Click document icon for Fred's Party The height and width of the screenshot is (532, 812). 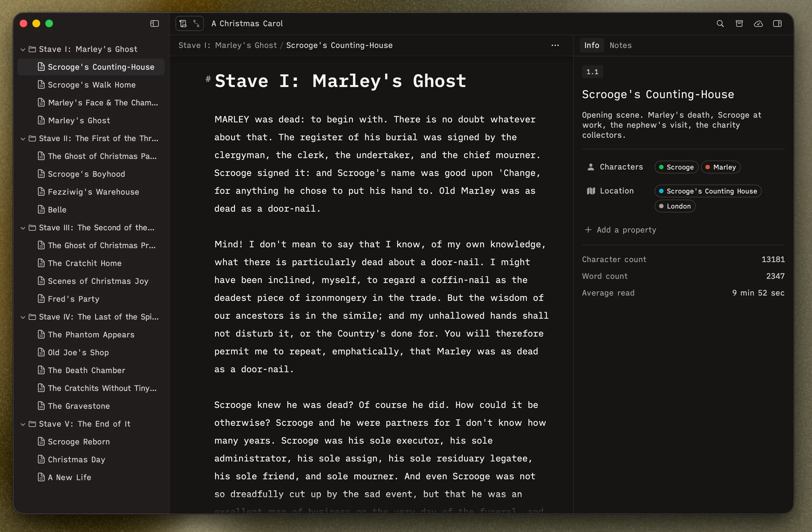pos(41,299)
